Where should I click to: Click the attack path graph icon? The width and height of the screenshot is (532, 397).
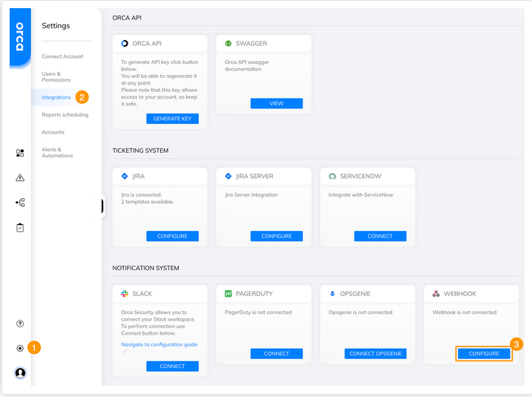point(20,203)
